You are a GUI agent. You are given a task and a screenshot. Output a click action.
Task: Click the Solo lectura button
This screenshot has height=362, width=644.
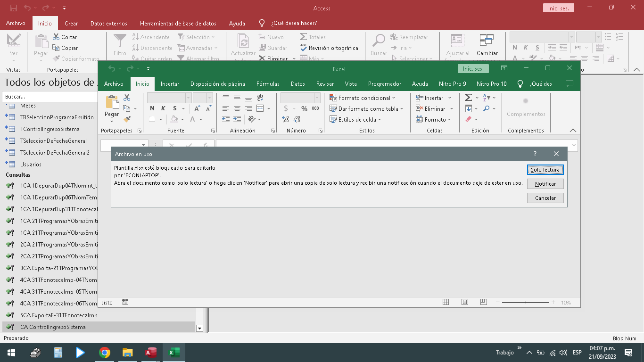(545, 170)
